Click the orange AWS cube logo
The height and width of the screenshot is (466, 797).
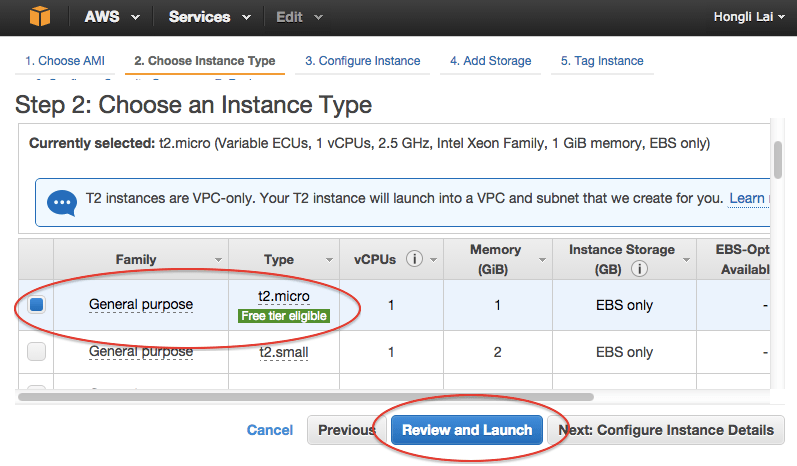pos(40,16)
